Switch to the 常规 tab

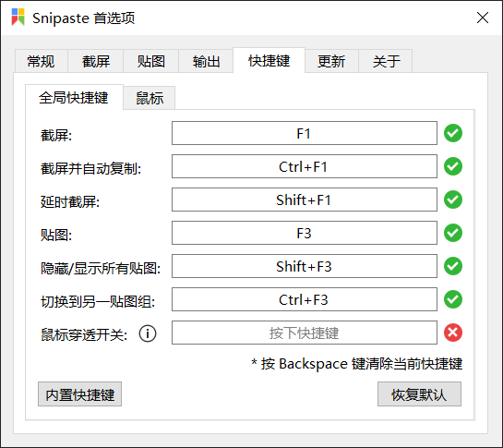pyautogui.click(x=41, y=61)
